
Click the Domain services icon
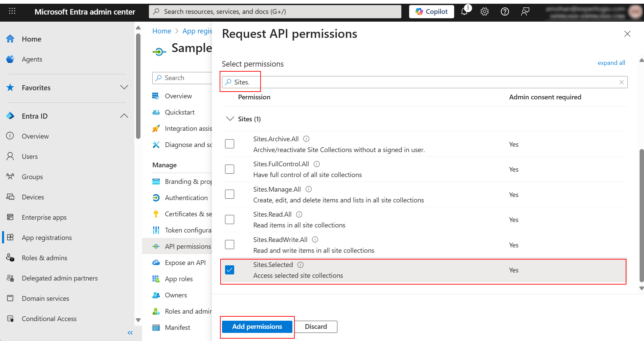click(x=10, y=298)
